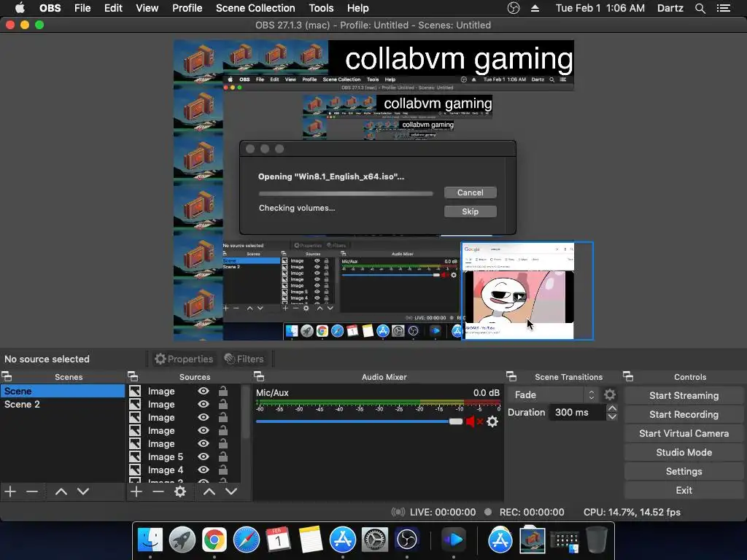Float the Scenes dock using its popout icon
This screenshot has height=560, width=747.
[x=7, y=377]
